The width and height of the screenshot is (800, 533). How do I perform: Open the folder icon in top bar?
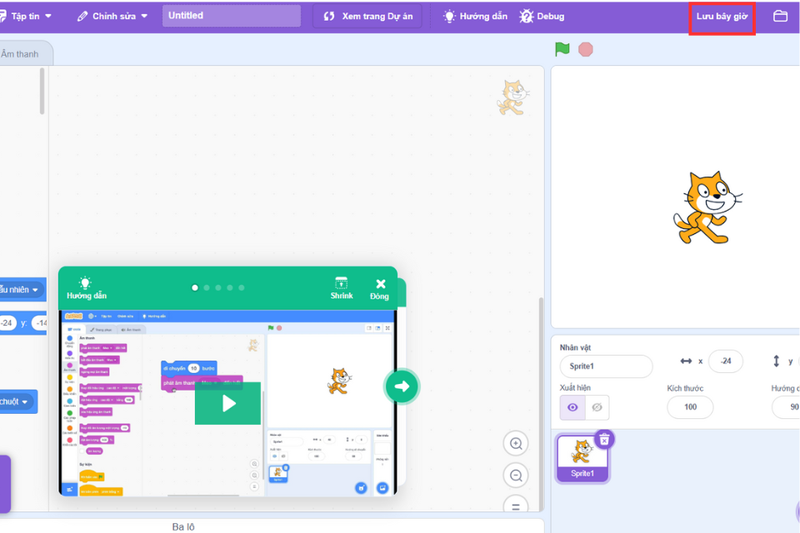780,16
